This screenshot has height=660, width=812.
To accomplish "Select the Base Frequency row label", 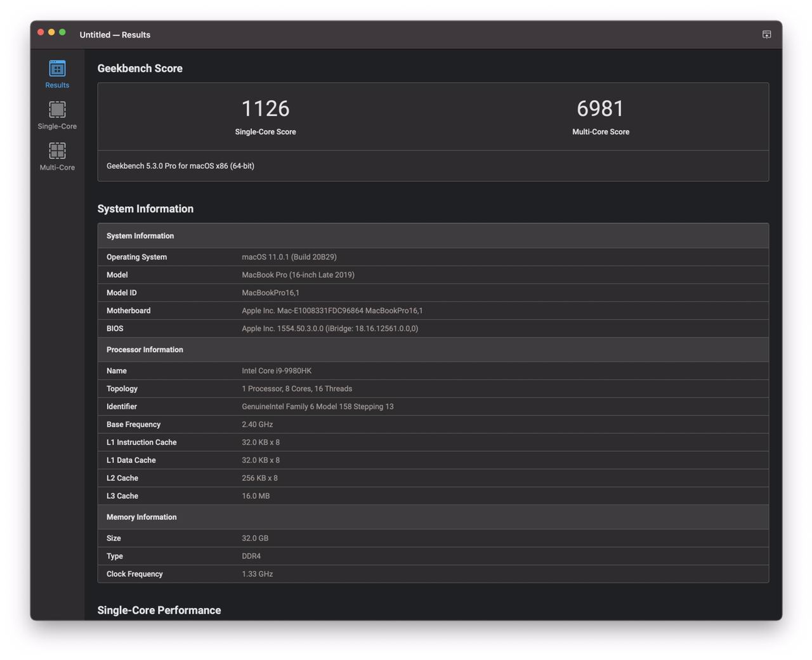I will [x=133, y=424].
